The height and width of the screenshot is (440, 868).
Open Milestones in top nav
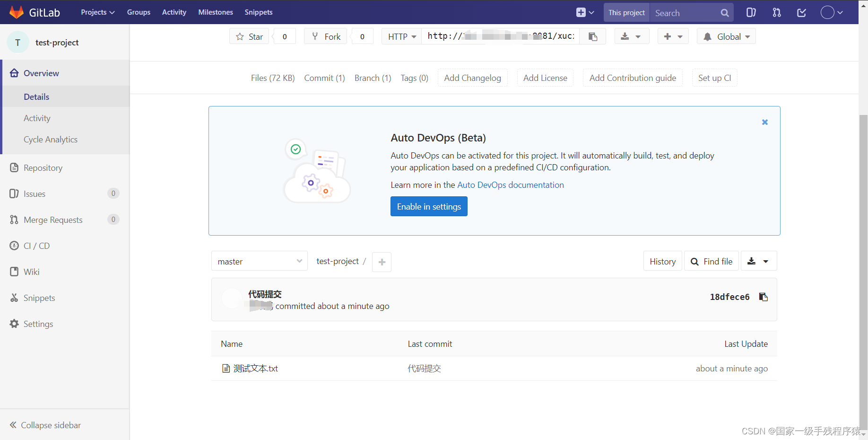(216, 12)
